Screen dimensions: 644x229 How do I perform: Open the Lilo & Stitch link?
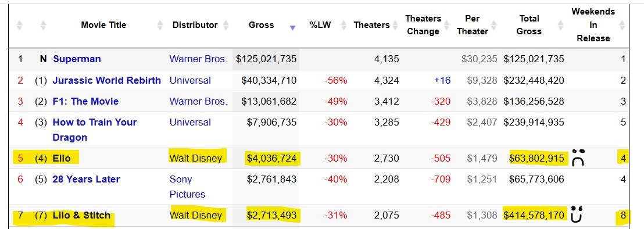[81, 216]
